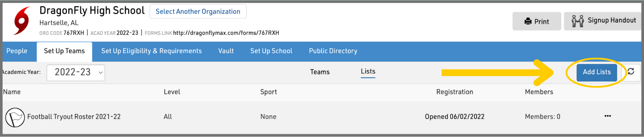
Task: Click the Add Lists button
Action: pos(597,72)
